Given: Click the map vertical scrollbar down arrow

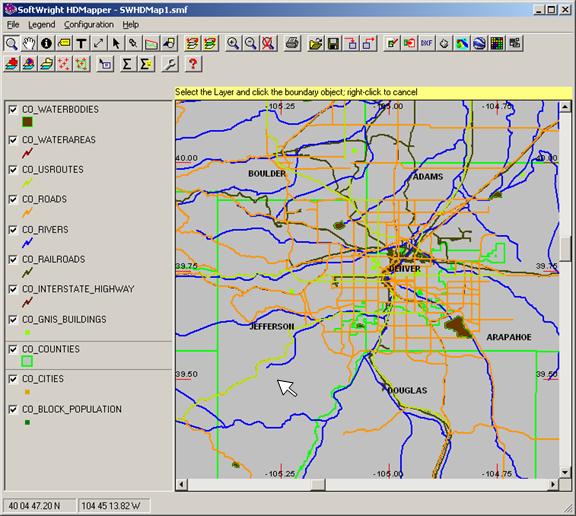Looking at the screenshot, I should [x=565, y=472].
